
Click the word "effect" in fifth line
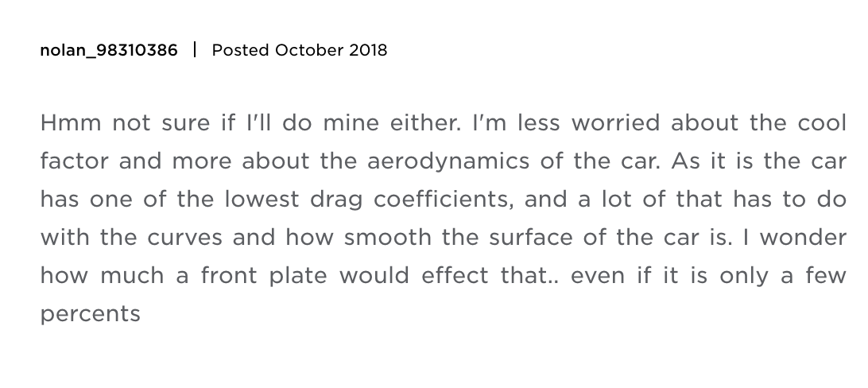point(455,276)
